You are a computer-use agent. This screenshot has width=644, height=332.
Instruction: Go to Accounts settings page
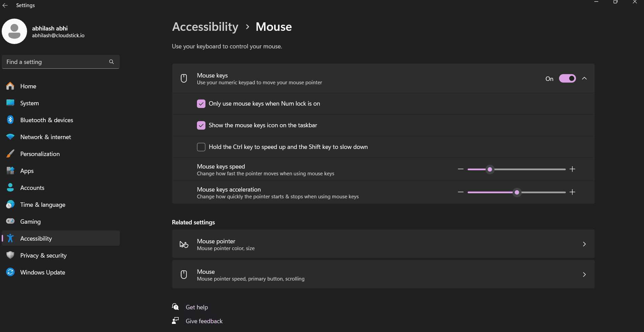point(32,188)
